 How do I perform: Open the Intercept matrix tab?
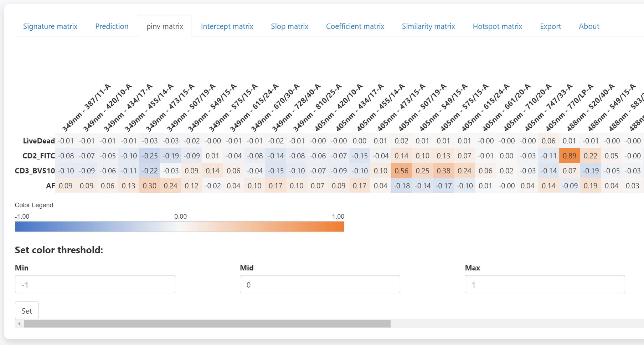227,26
